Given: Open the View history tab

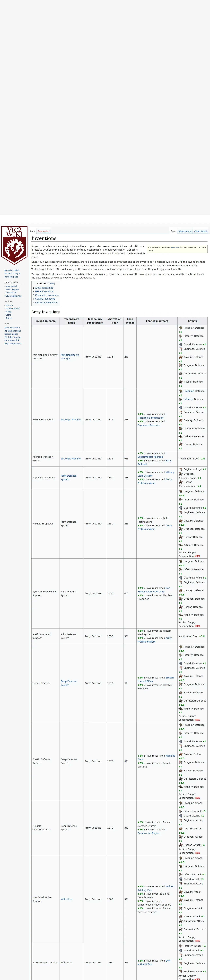Looking at the screenshot, I should click(x=201, y=231).
